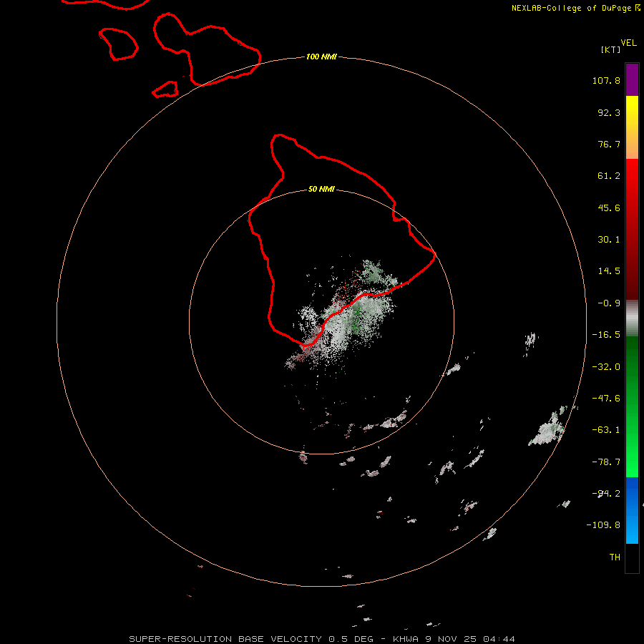Click the 14.5 velocity scale value

(x=609, y=271)
